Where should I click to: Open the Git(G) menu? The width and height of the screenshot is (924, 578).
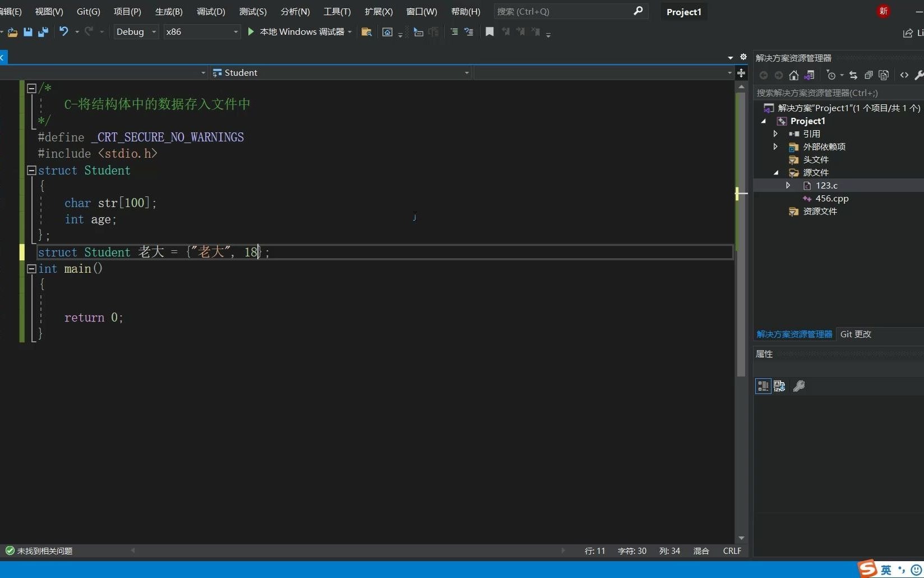click(89, 11)
